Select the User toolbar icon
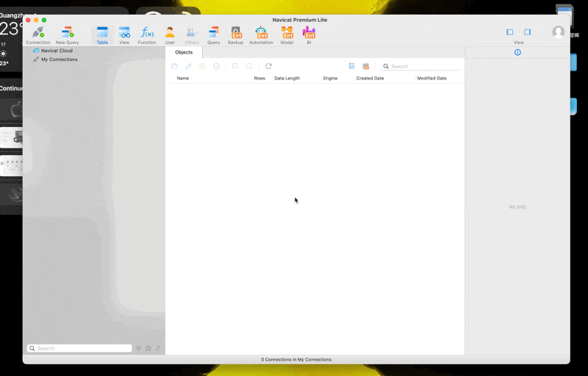The width and height of the screenshot is (588, 376). click(170, 35)
